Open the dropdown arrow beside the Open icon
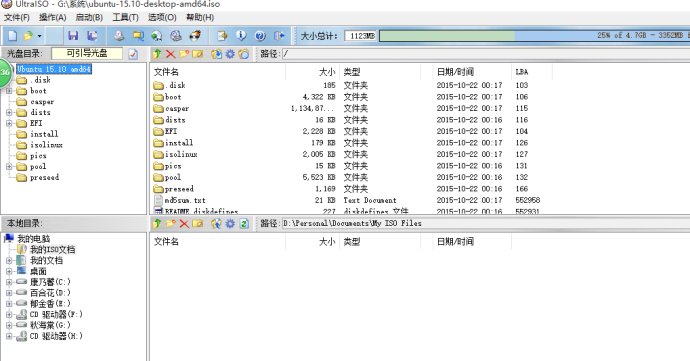Image resolution: width=690 pixels, height=361 pixels. pyautogui.click(x=40, y=36)
